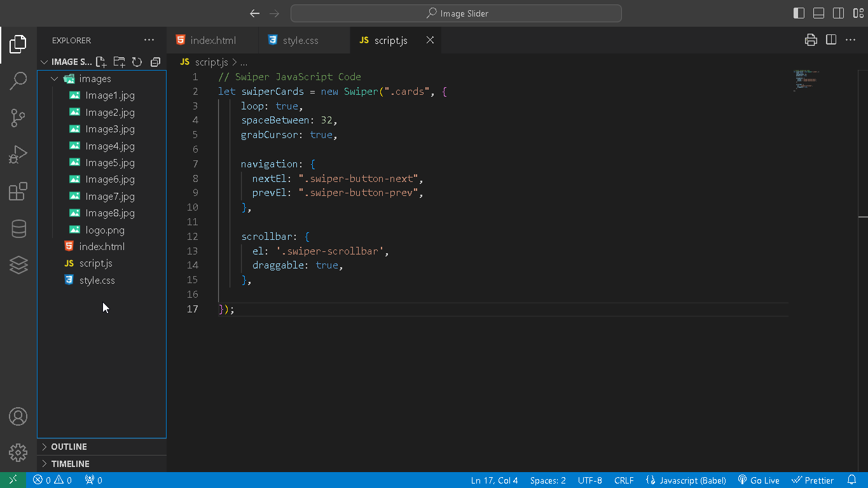868x488 pixels.
Task: Refresh the Explorer file tree
Action: [137, 62]
